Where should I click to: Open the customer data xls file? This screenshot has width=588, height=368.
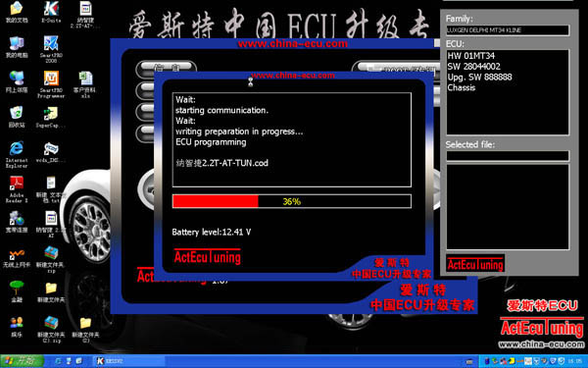point(84,84)
